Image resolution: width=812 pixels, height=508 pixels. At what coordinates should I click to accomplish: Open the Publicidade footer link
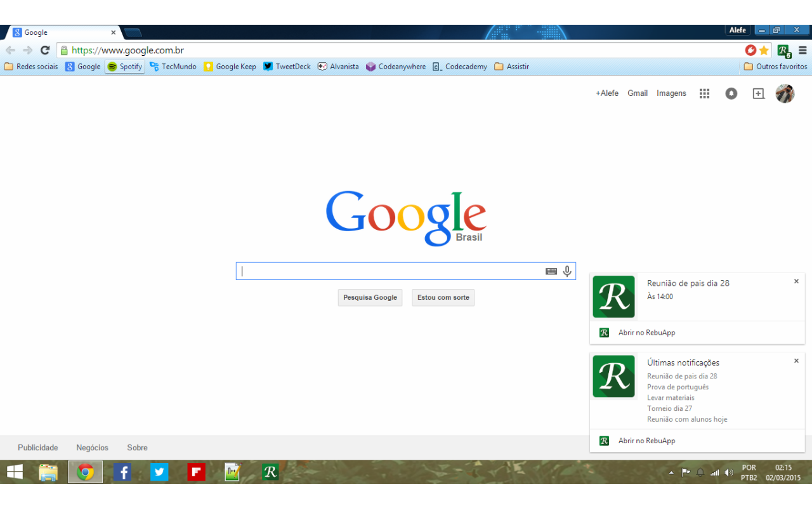[38, 448]
